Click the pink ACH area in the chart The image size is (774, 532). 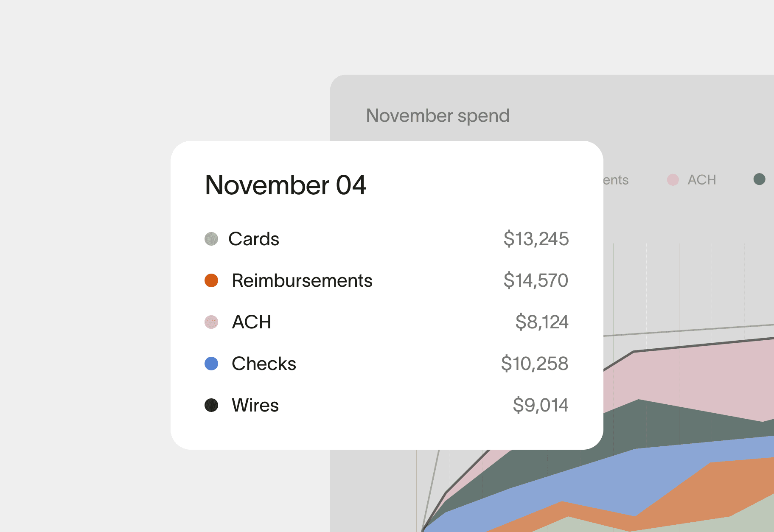pyautogui.click(x=700, y=378)
